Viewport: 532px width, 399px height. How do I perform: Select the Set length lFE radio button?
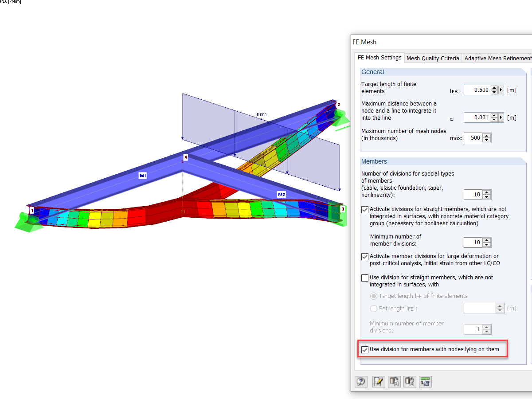(x=373, y=308)
